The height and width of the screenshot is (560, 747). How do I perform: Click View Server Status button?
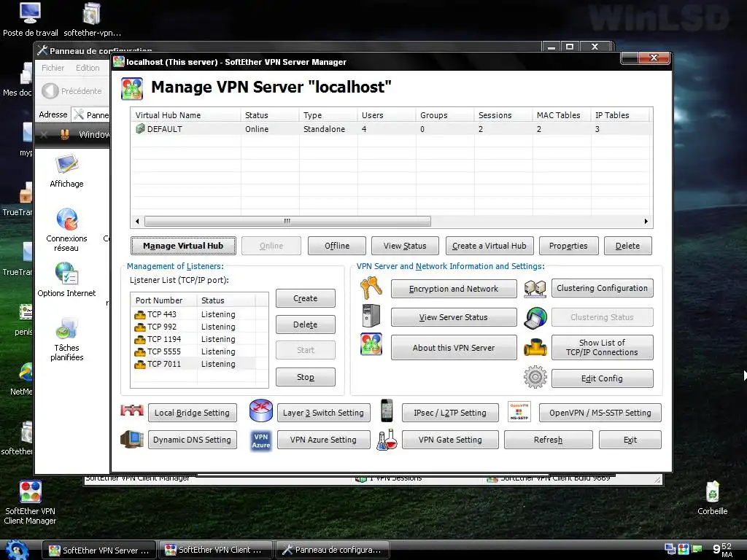click(x=454, y=317)
